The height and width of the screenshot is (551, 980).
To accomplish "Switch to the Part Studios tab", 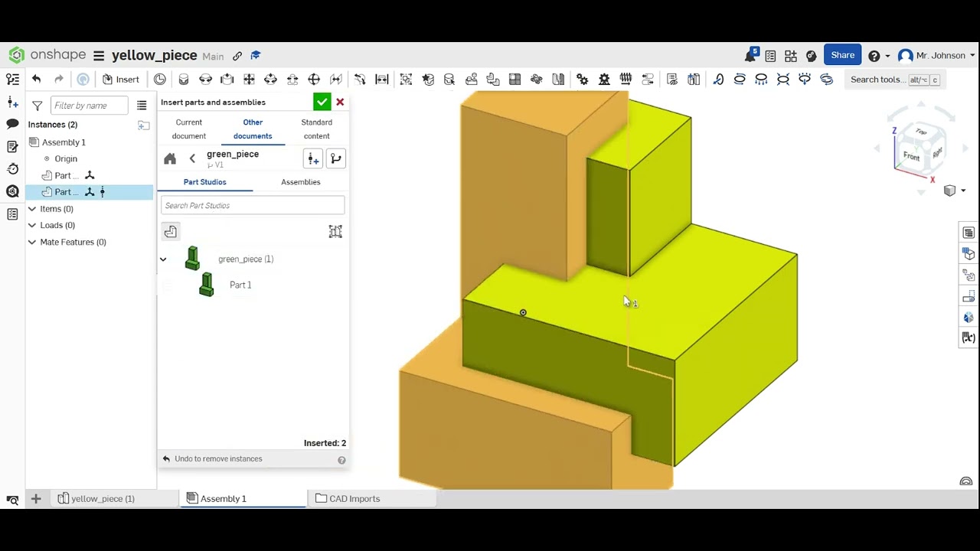I will tap(204, 182).
